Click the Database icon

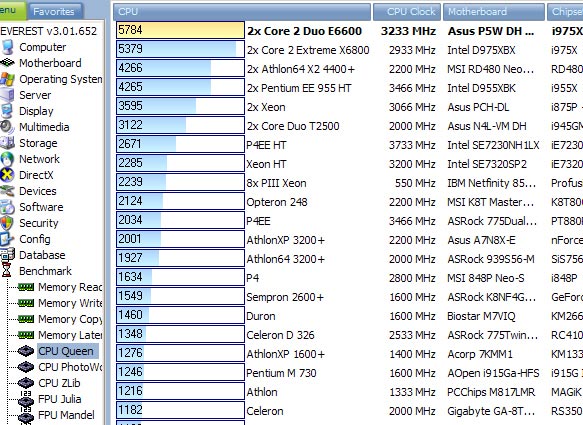click(x=7, y=255)
